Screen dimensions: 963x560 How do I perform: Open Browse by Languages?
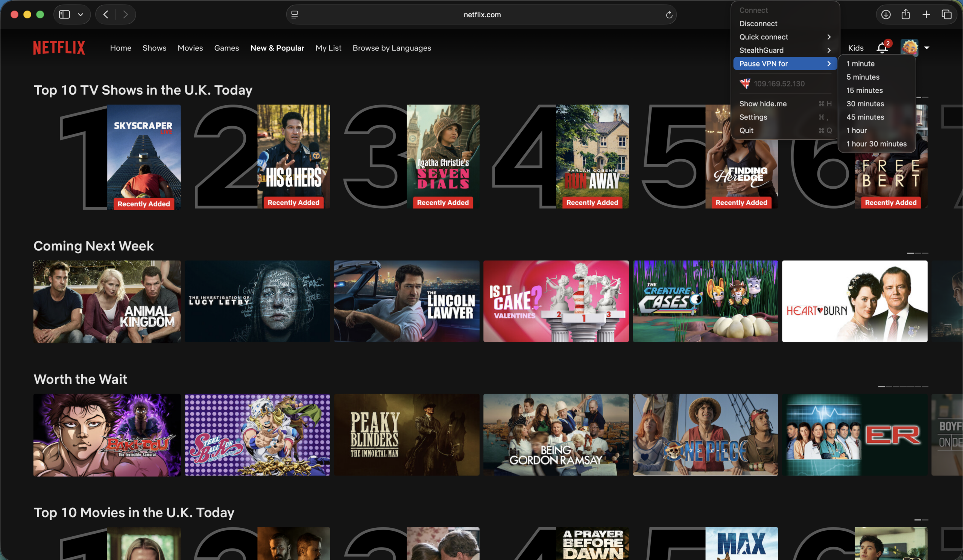[392, 48]
